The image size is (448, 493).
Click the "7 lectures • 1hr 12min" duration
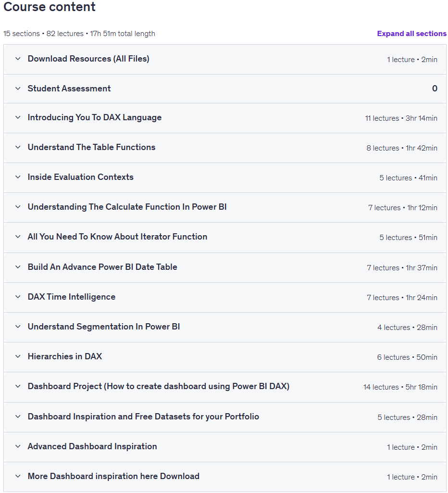click(x=403, y=208)
